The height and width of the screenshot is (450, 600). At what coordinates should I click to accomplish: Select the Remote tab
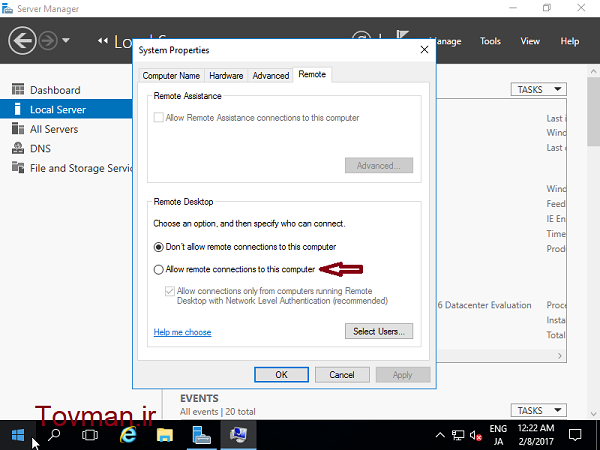pyautogui.click(x=312, y=74)
